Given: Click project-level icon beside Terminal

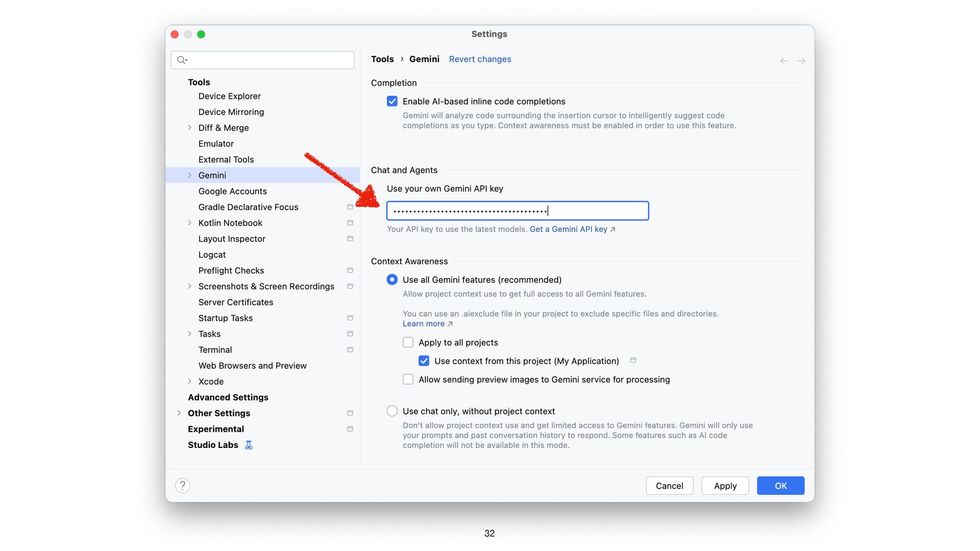Looking at the screenshot, I should click(x=350, y=349).
